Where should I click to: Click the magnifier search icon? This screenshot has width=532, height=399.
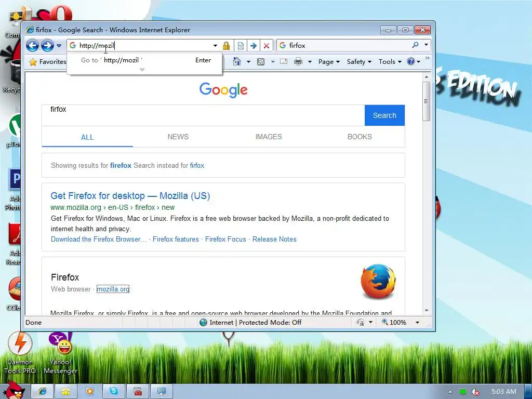click(415, 45)
